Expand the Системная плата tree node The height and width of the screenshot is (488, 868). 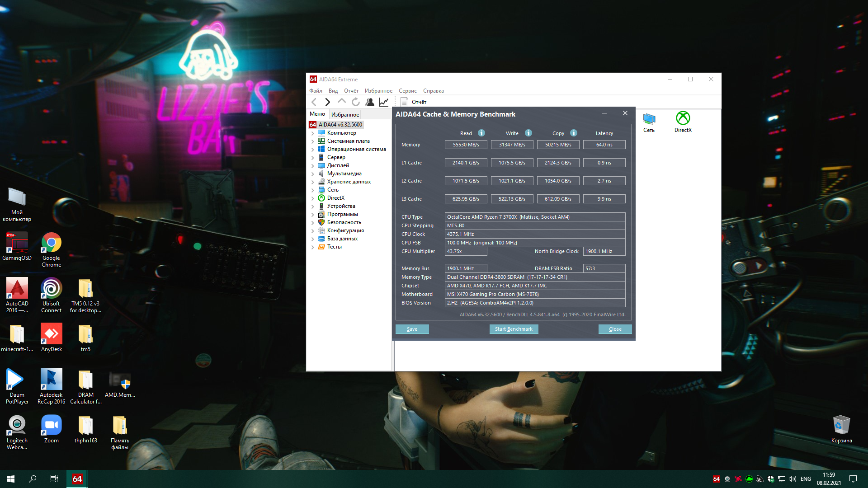click(312, 141)
